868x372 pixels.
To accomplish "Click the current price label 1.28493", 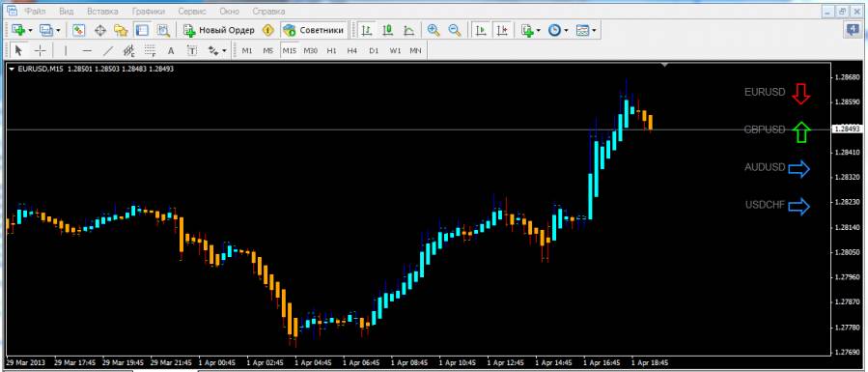I will [x=848, y=129].
